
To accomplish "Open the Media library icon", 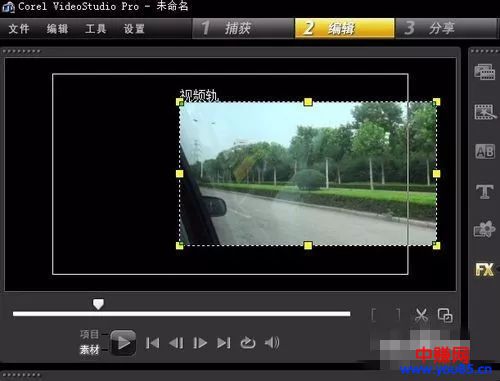I will pos(484,72).
